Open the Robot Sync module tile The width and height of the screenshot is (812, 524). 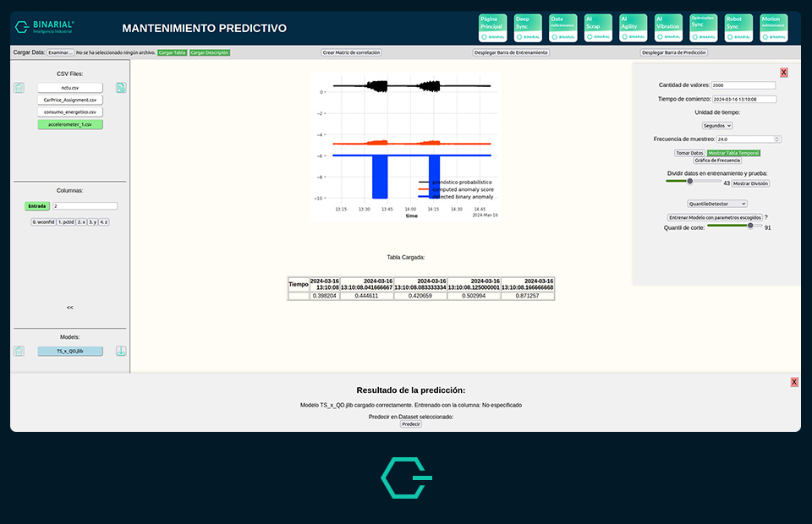tap(738, 27)
